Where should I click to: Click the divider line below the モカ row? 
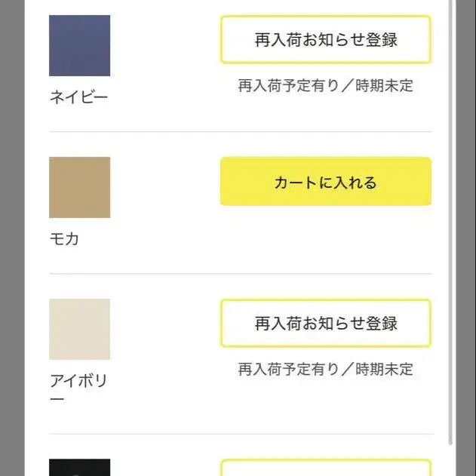pyautogui.click(x=240, y=274)
